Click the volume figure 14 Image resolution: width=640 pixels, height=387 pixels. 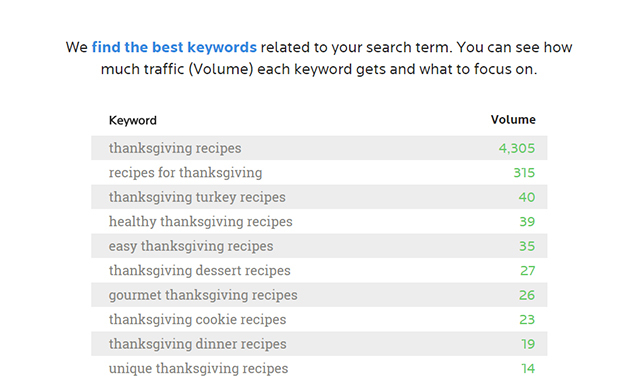(x=528, y=369)
